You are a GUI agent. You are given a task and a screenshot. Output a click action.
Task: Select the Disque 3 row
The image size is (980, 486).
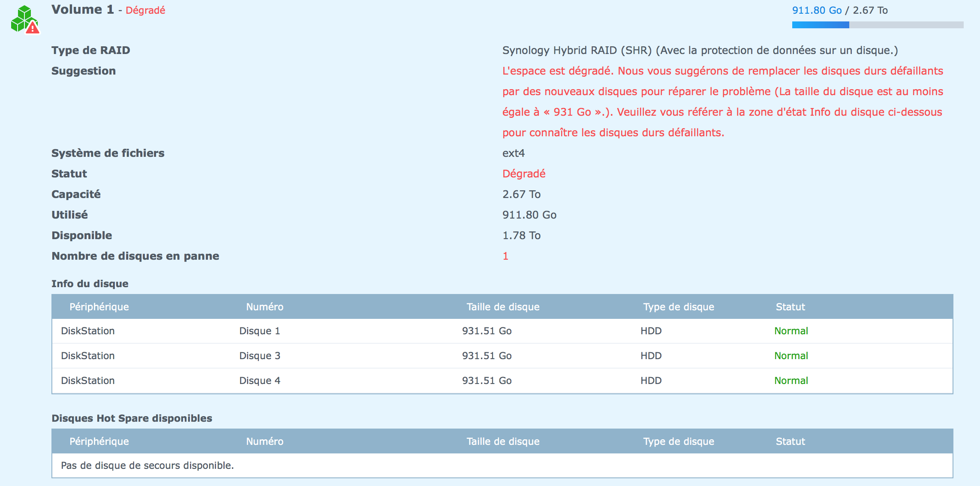(x=502, y=356)
